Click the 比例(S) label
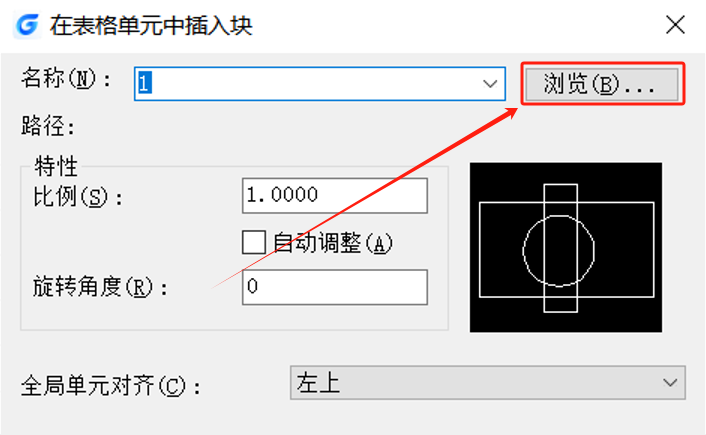The height and width of the screenshot is (435, 706). 77,196
